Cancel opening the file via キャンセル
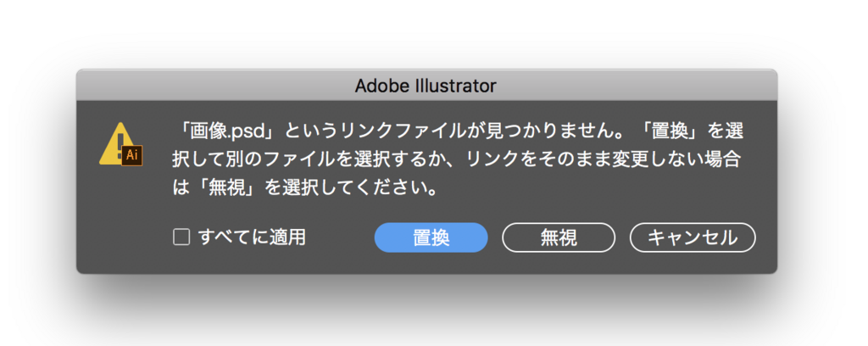 tap(693, 237)
